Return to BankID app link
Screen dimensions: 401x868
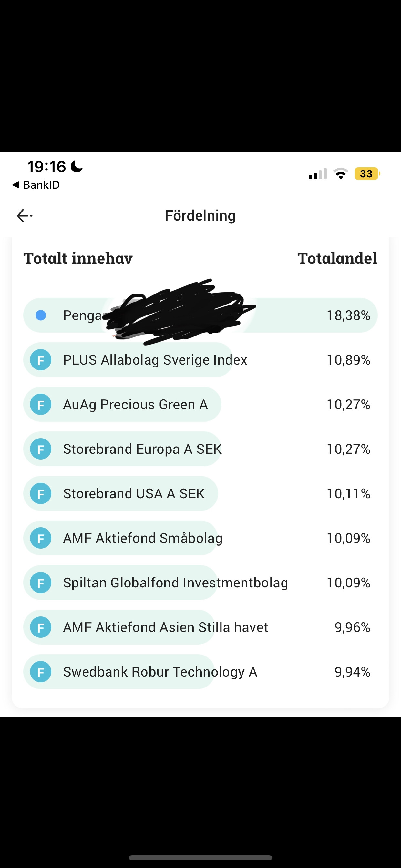(x=36, y=185)
